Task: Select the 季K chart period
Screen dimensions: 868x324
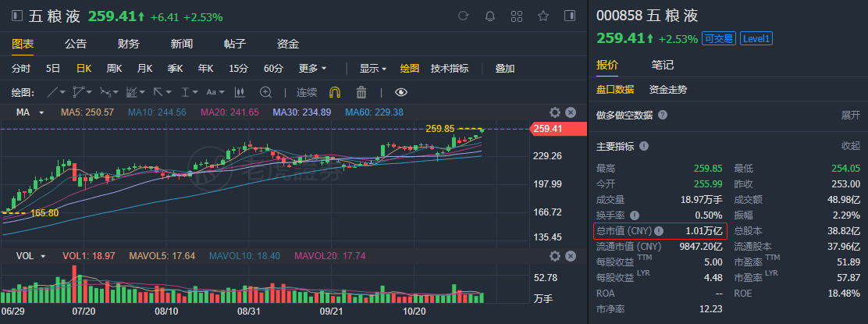Action: 175,69
